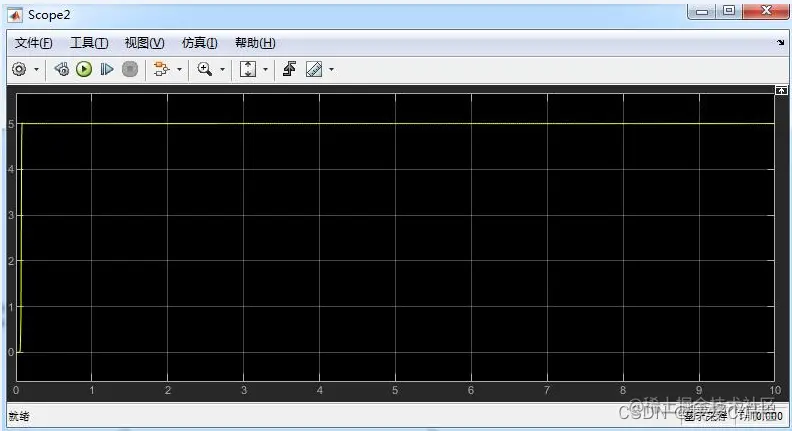Click the Highlight Simulink block icon
The width and height of the screenshot is (792, 431).
point(162,69)
